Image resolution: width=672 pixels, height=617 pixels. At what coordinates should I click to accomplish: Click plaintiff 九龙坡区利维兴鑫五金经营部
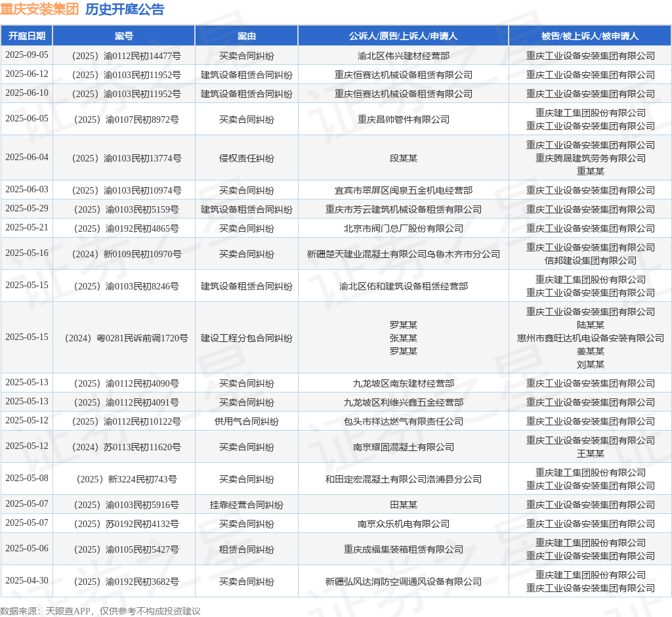(x=404, y=402)
